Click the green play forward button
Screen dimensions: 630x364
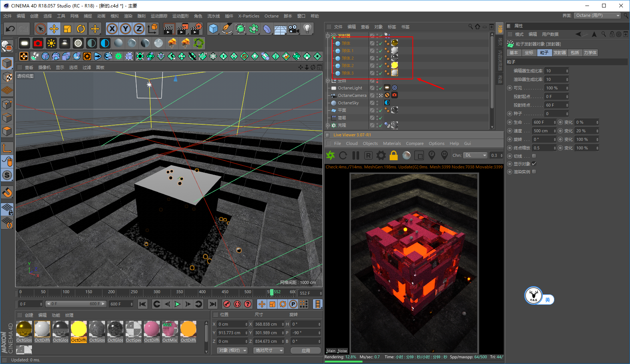pos(177,304)
